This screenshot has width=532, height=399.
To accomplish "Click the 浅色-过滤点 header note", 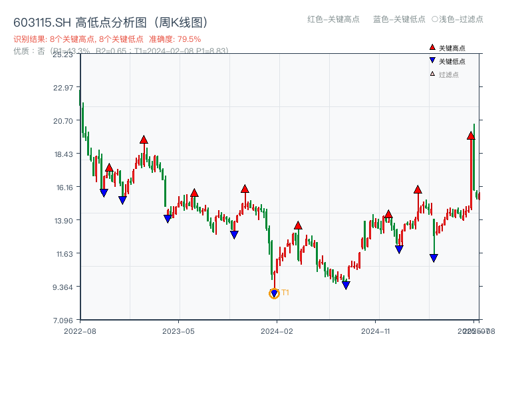I will point(458,19).
